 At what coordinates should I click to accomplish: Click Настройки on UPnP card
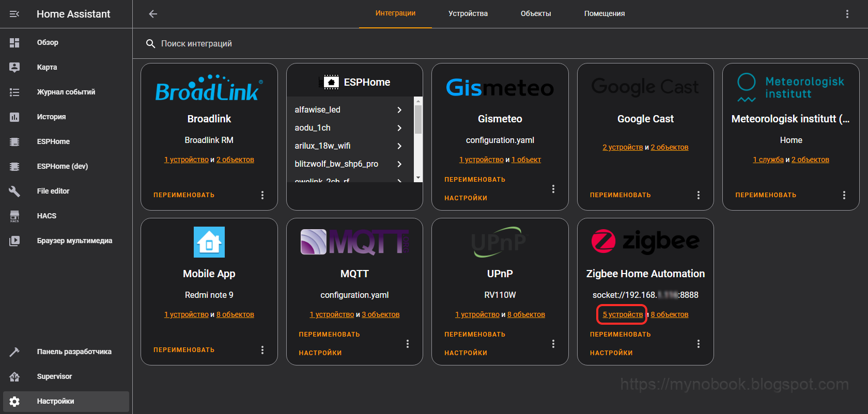coord(466,353)
